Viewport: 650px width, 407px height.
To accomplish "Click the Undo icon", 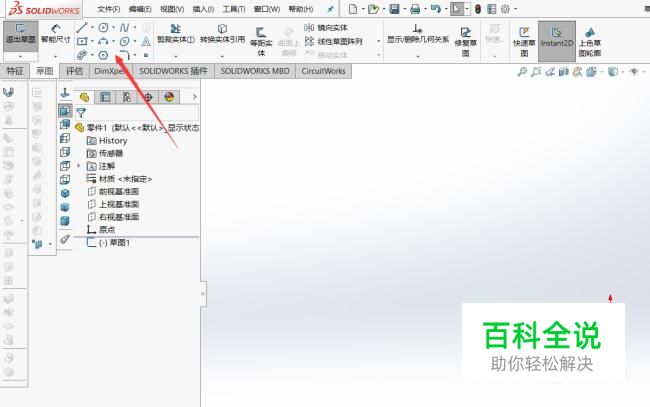I will 435,9.
